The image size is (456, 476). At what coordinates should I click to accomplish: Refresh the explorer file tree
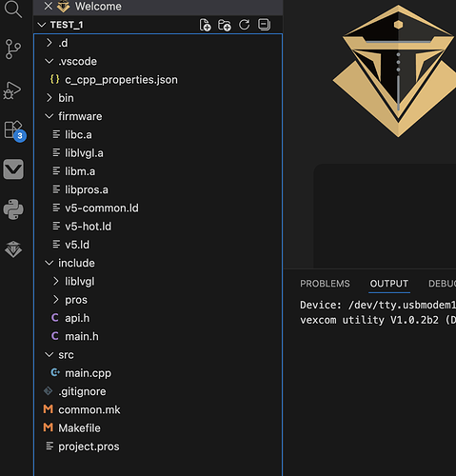pos(244,25)
